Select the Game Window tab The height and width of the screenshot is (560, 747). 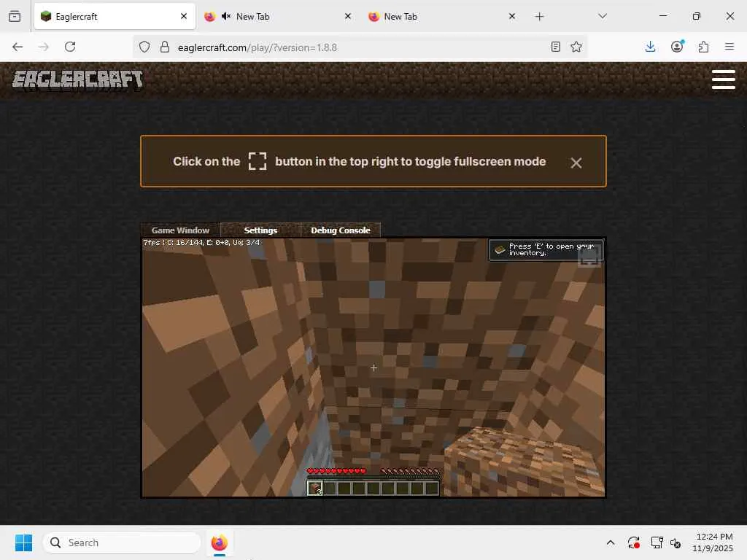(x=180, y=230)
